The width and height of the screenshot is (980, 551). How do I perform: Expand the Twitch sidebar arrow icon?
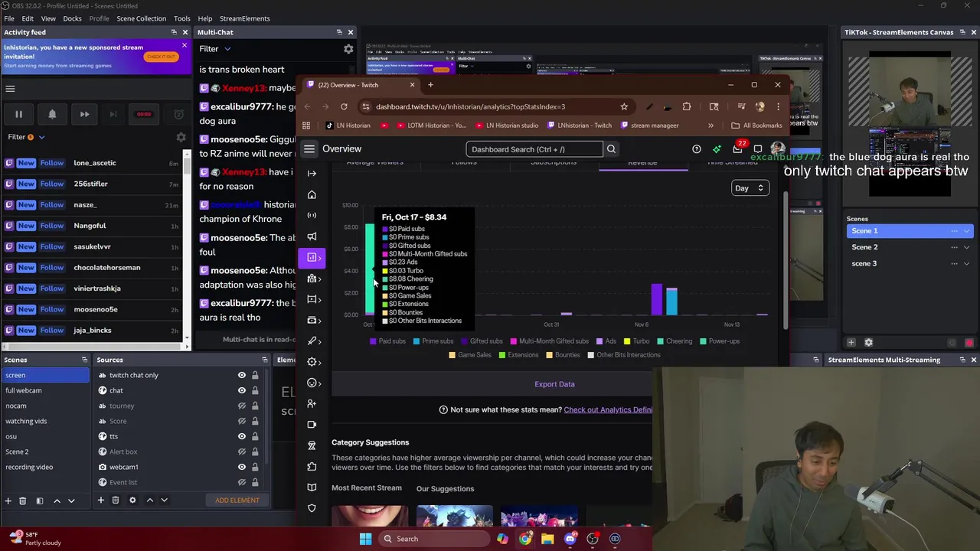[312, 174]
